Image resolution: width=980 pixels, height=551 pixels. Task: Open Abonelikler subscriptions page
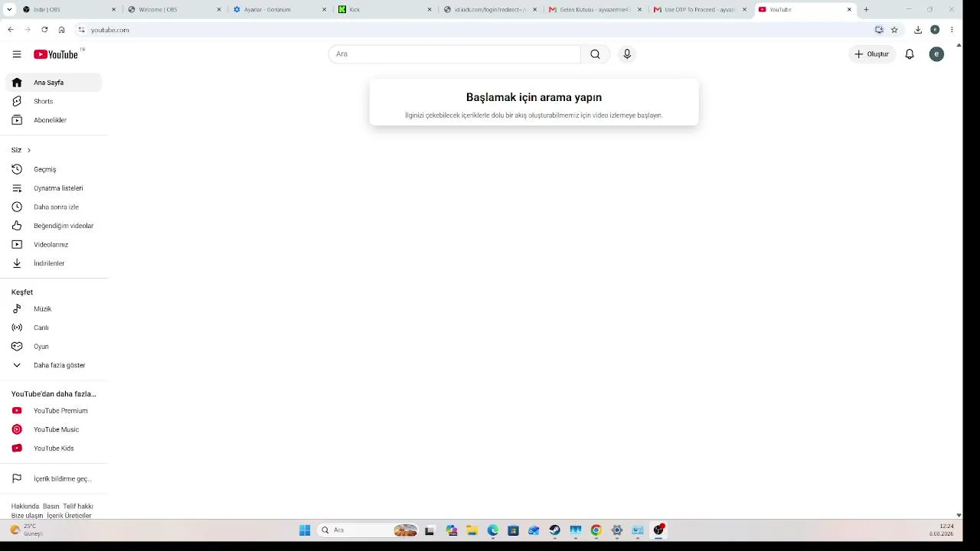54,120
